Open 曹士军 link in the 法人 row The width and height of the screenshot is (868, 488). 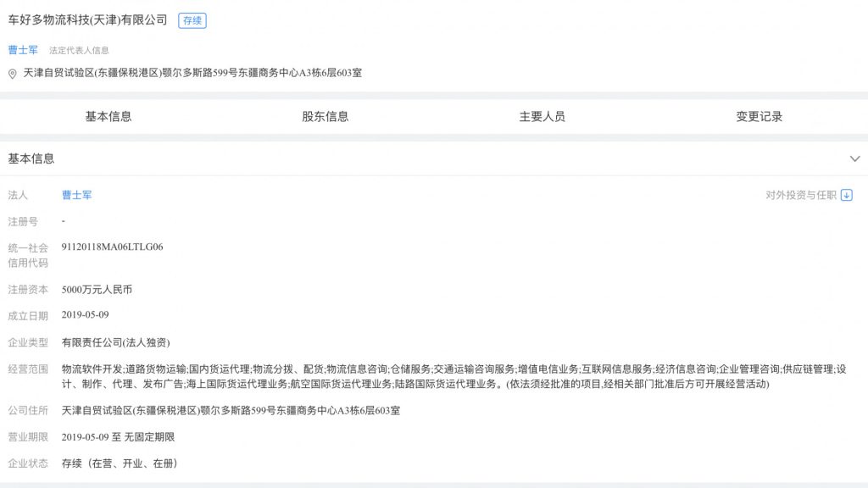tap(77, 194)
